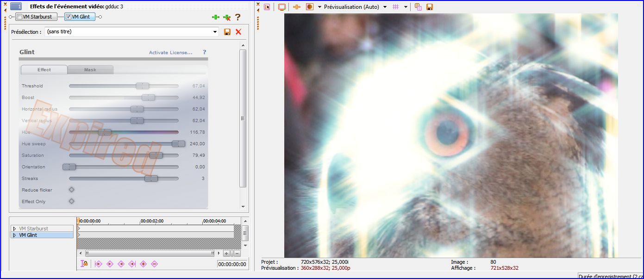Viewport: 644px width, 279px height.
Task: Click the Saturation value 79,49
Action: tap(199, 155)
